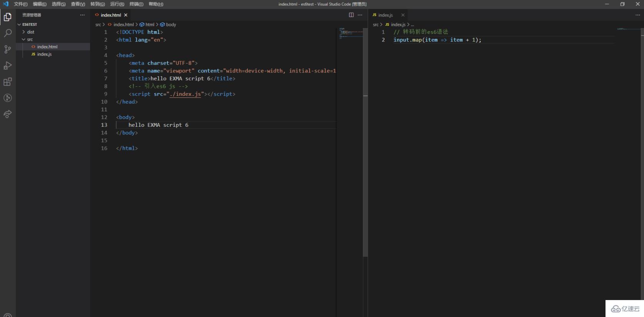Click the right editor minimap
This screenshot has height=317, width=644.
[x=629, y=29]
